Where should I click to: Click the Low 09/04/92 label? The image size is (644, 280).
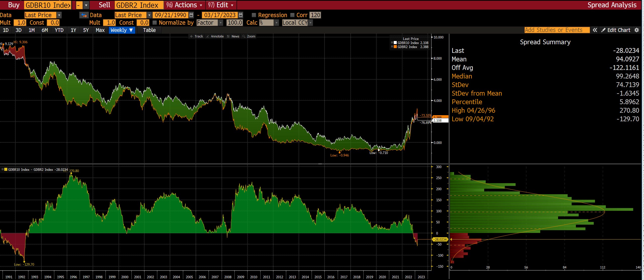473,119
